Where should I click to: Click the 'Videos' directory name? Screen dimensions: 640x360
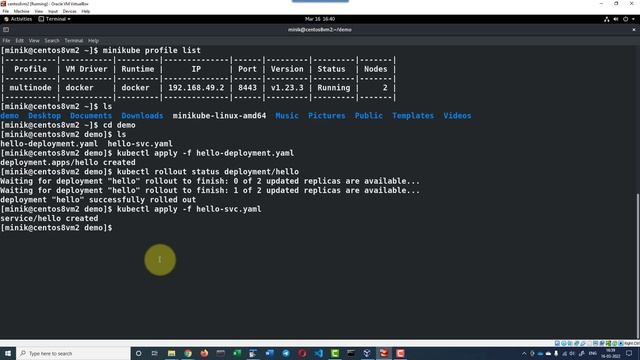457,116
